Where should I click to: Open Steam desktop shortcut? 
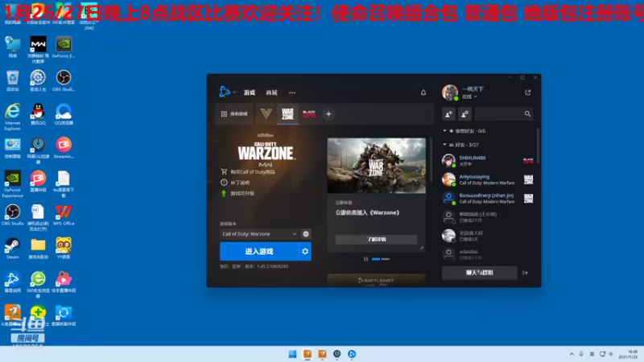12,248
